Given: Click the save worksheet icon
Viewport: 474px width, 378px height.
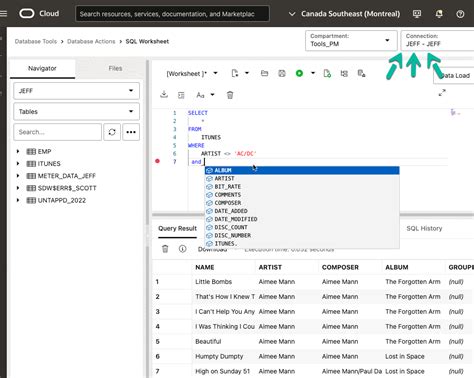Looking at the screenshot, I should (282, 73).
